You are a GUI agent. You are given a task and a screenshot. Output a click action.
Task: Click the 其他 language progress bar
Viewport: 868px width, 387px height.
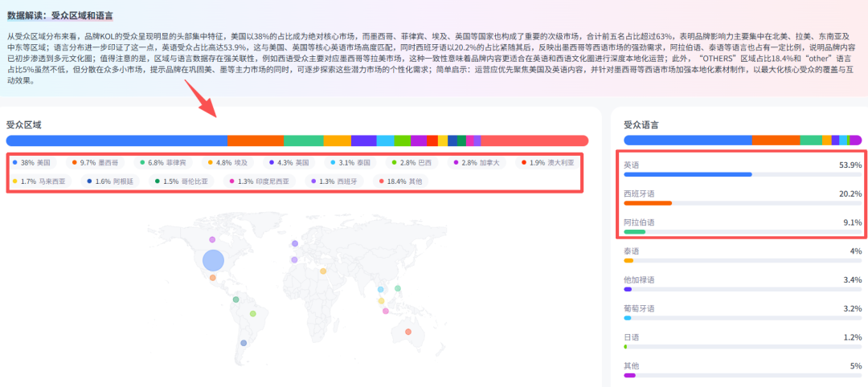click(743, 376)
